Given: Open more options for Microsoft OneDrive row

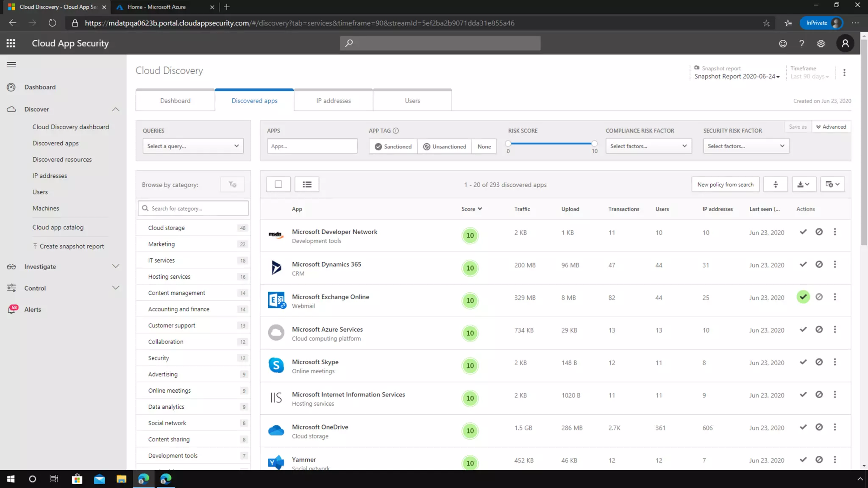Looking at the screenshot, I should pos(835,427).
